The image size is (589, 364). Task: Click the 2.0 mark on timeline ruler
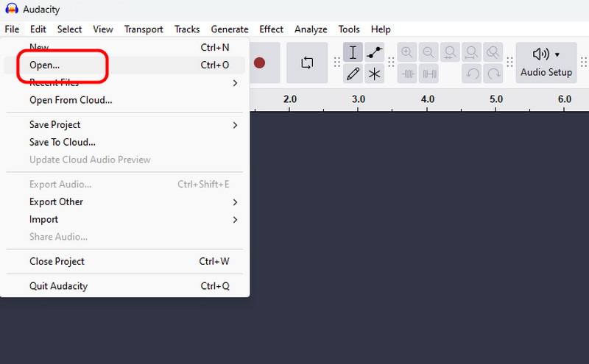pyautogui.click(x=289, y=99)
